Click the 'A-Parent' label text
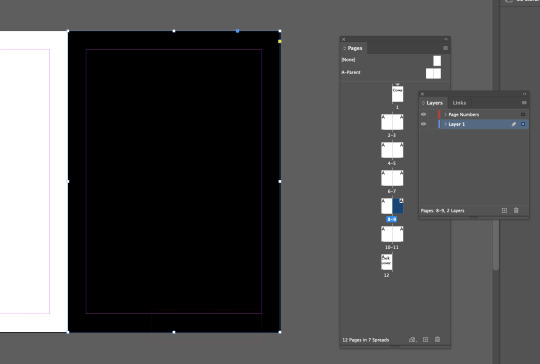Image resolution: width=540 pixels, height=364 pixels. pyautogui.click(x=351, y=72)
